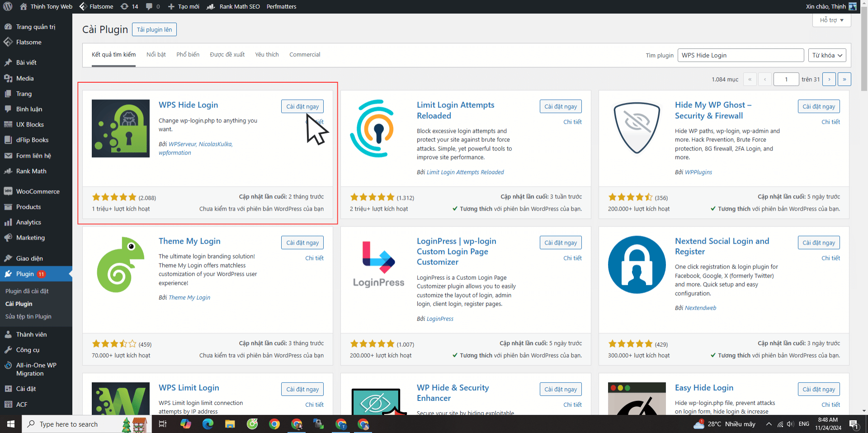Screen dimensions: 868x433
Task: Click the WPS Hide Login plugin thumbnail
Action: coord(120,128)
